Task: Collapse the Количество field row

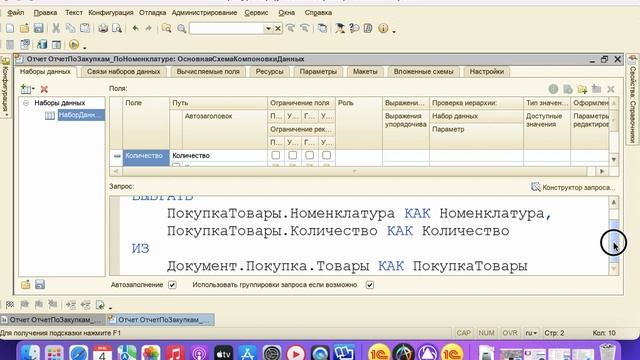Action: point(117,156)
